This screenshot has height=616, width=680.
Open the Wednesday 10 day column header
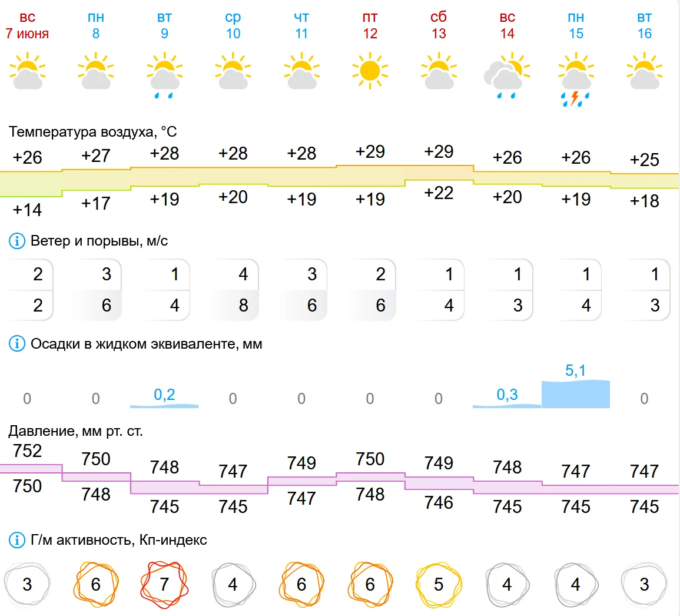click(233, 25)
